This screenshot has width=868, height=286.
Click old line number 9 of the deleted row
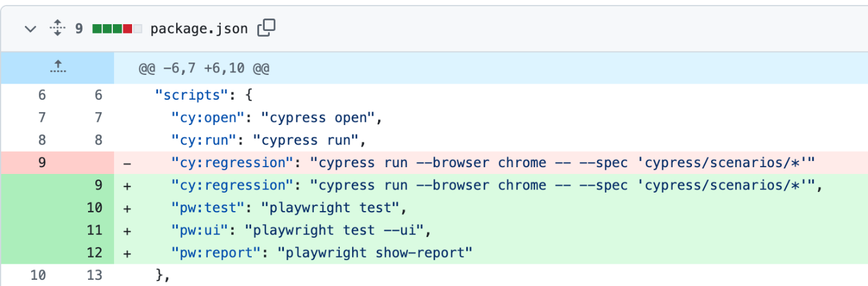pyautogui.click(x=42, y=163)
